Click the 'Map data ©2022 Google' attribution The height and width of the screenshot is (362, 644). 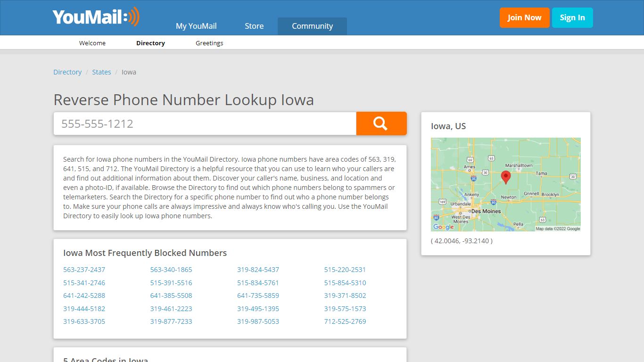(x=558, y=229)
